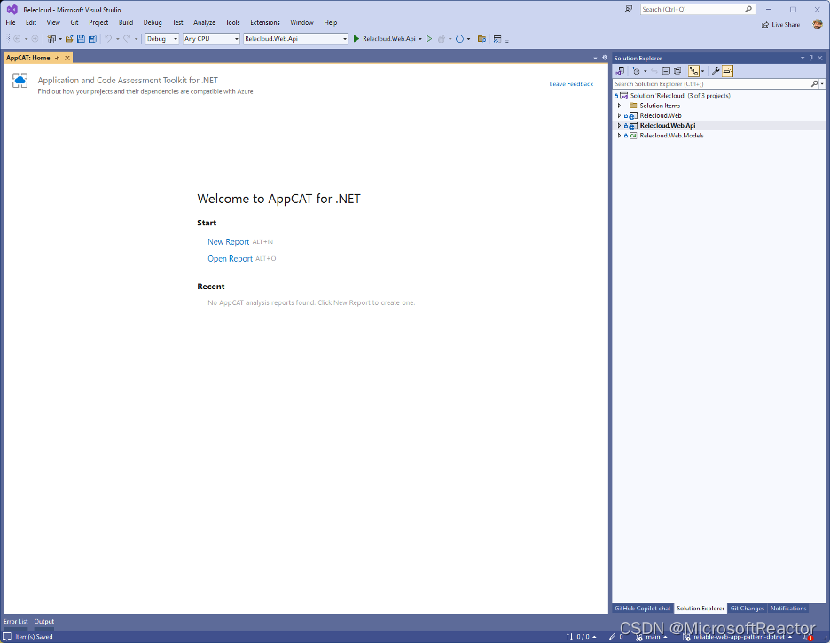
Task: Select the Relecloud.Web.Models tree item
Action: pyautogui.click(x=672, y=136)
